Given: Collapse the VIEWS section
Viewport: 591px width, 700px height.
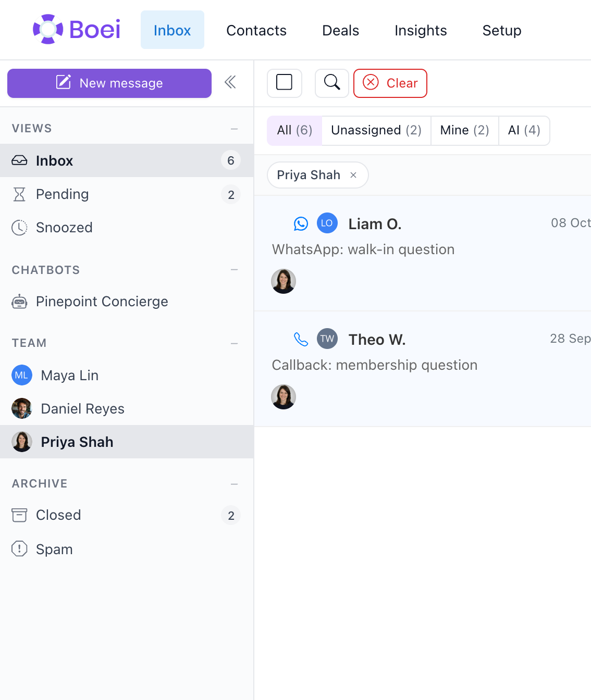Looking at the screenshot, I should (x=235, y=129).
